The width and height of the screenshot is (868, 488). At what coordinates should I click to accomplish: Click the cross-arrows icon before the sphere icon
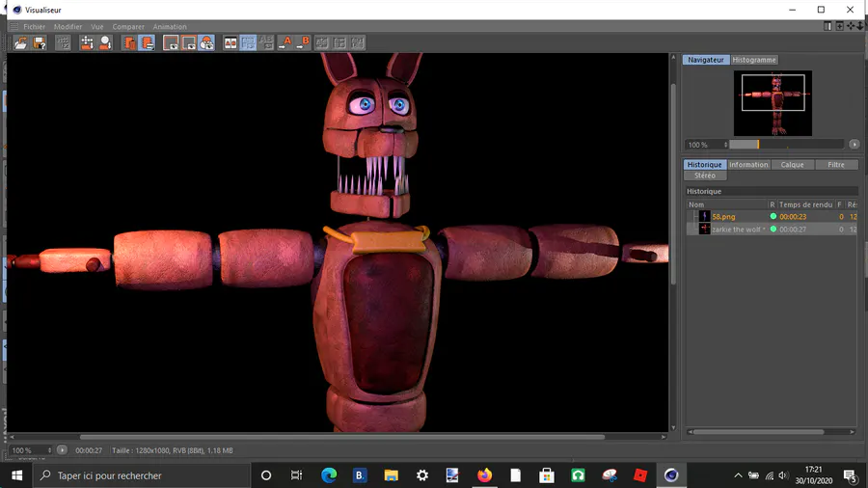tap(87, 43)
